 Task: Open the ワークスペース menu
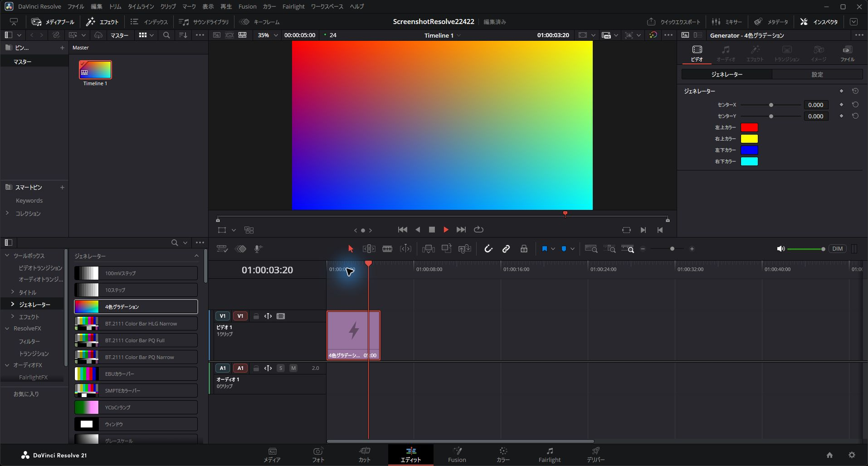[327, 6]
